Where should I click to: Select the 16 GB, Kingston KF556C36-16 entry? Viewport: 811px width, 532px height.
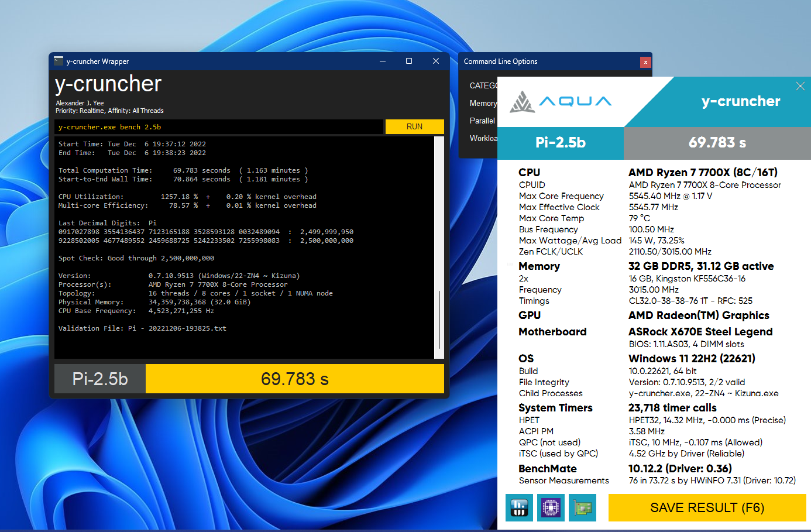coord(687,279)
